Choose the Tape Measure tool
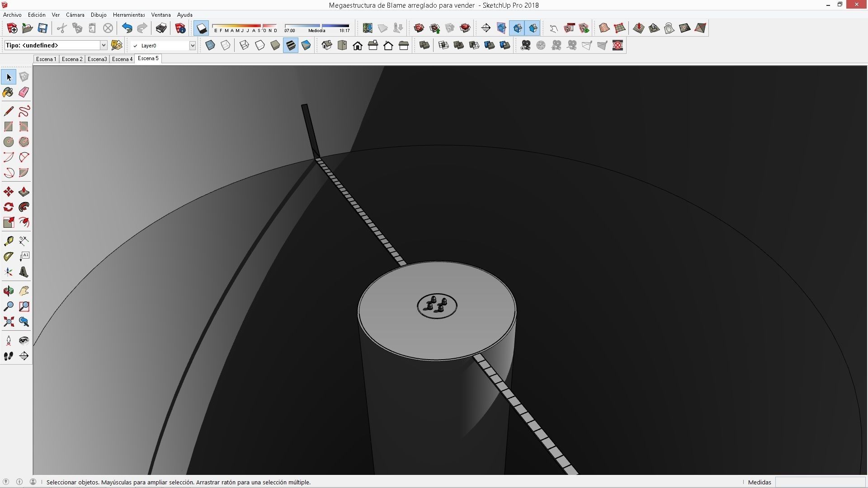The width and height of the screenshot is (868, 488). click(8, 241)
